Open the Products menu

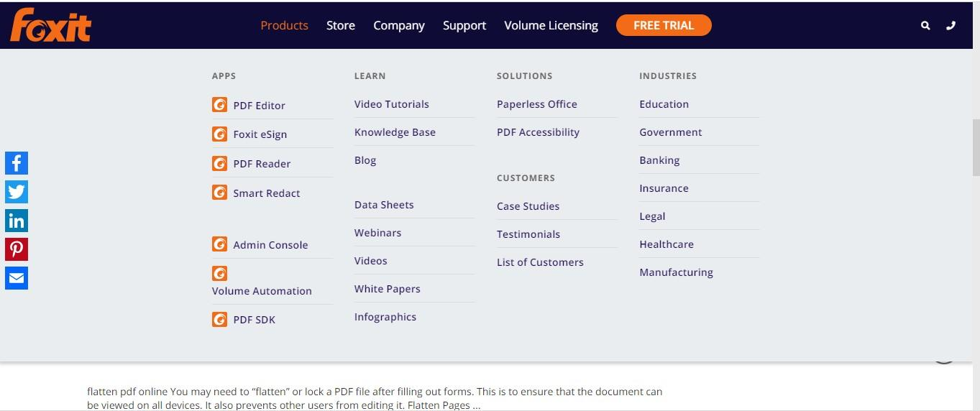(284, 25)
